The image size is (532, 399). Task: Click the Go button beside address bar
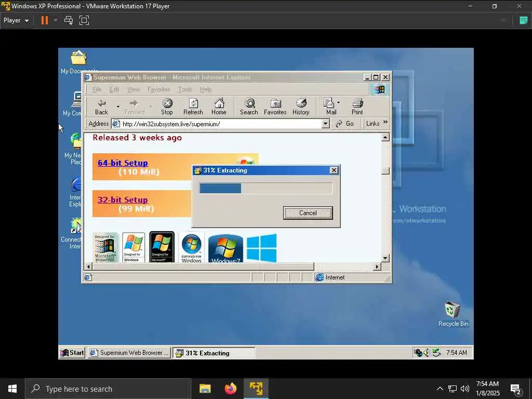345,124
